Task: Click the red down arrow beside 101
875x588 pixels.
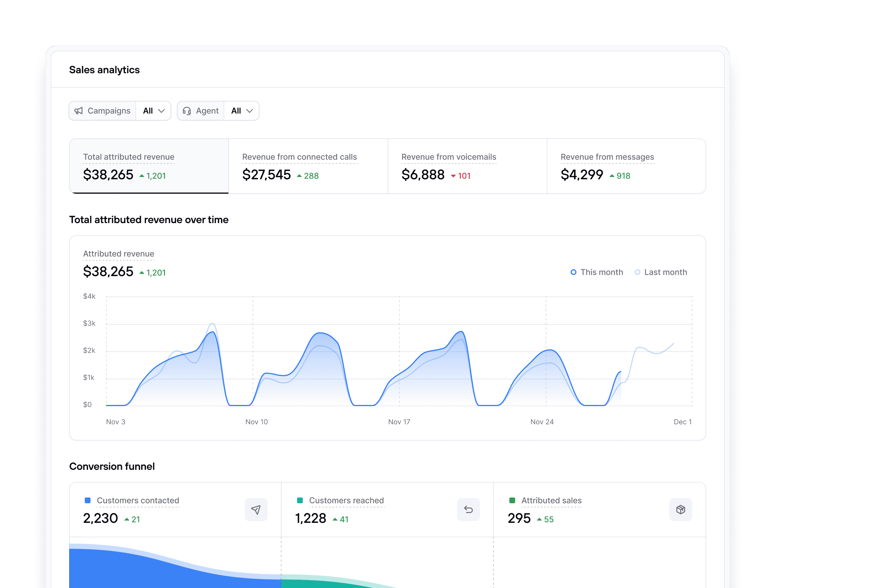Action: 453,176
